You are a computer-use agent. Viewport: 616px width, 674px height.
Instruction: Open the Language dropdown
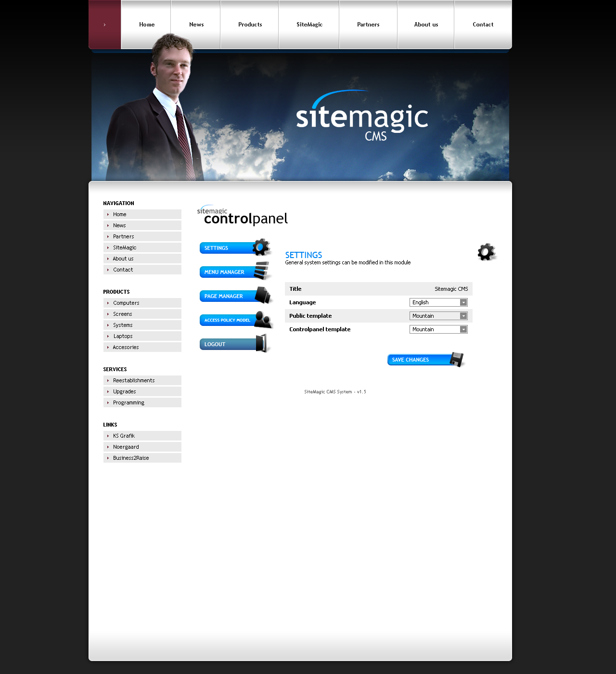click(x=438, y=302)
